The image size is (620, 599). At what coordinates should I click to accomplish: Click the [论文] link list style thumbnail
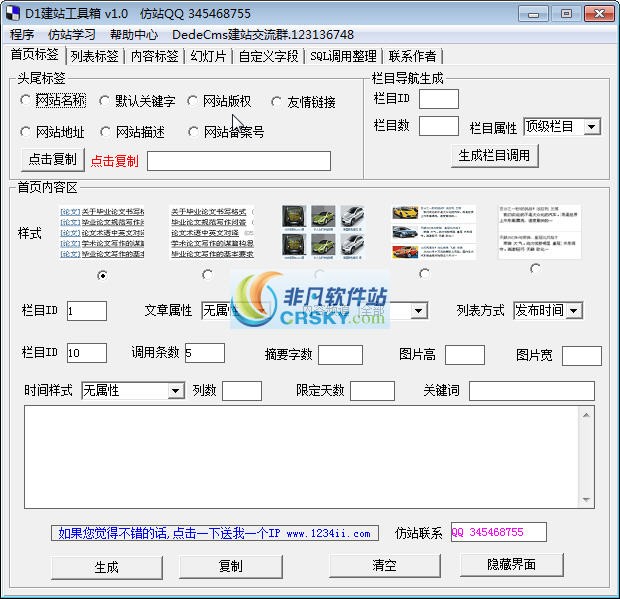click(102, 232)
